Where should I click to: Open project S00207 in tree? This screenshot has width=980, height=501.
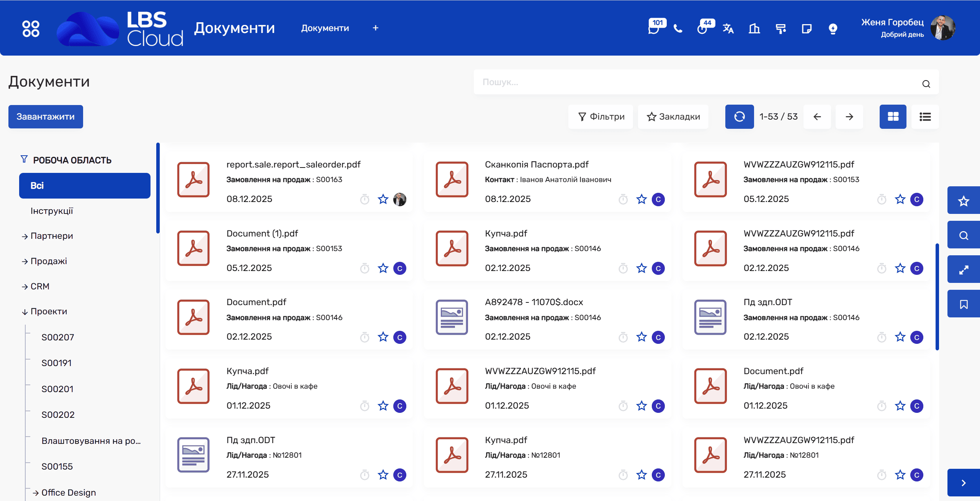pos(58,337)
